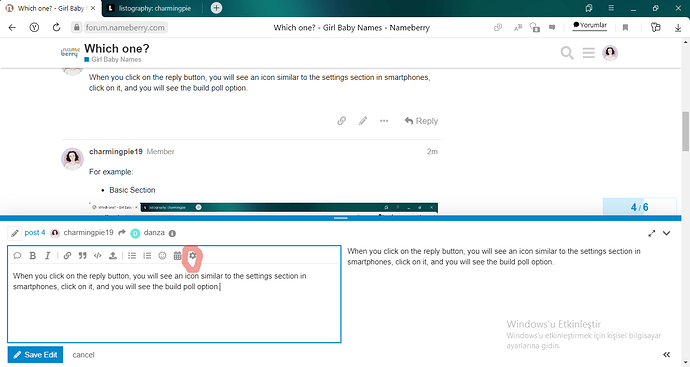Image resolution: width=690 pixels, height=367 pixels.
Task: Click inside the composer text area
Action: [174, 304]
